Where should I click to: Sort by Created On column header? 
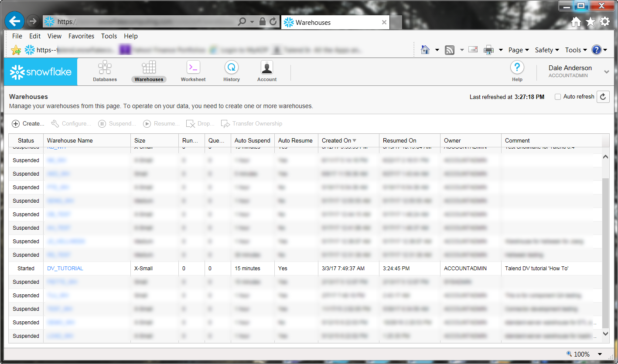coord(336,140)
